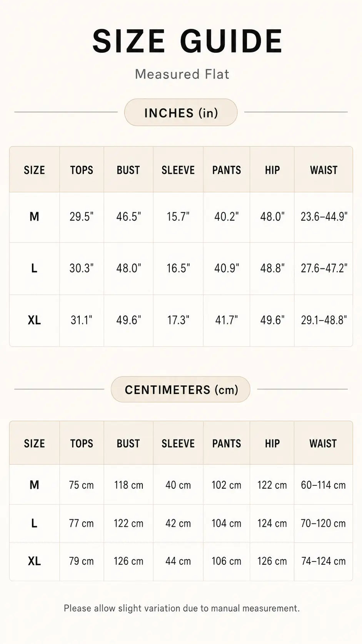Click the 17.3" sleeve value for XL
Viewport: 362px width, 644px height.
coord(178,320)
